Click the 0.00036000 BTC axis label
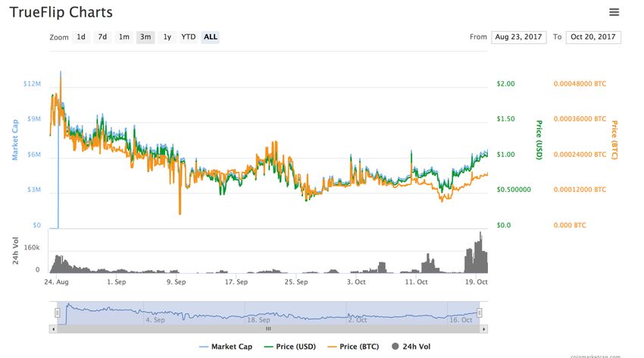The height and width of the screenshot is (358, 644). point(580,119)
